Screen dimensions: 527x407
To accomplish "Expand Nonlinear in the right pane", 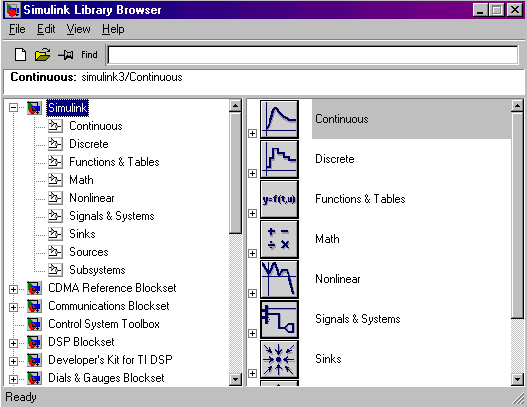I will [x=252, y=293].
